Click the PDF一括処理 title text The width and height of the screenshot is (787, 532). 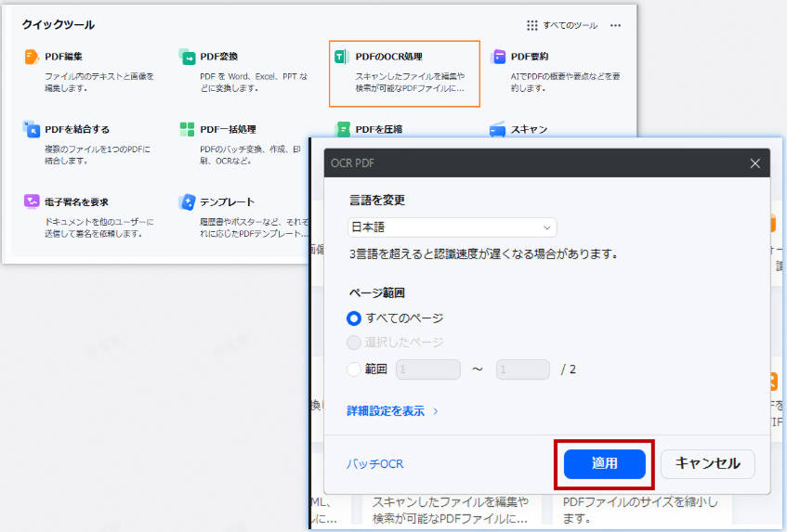click(228, 129)
